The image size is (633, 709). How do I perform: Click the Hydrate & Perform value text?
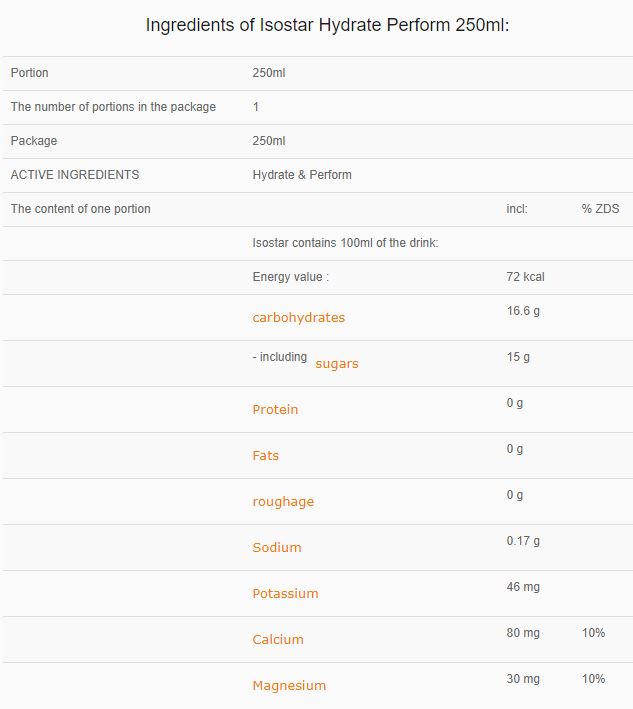coord(302,175)
